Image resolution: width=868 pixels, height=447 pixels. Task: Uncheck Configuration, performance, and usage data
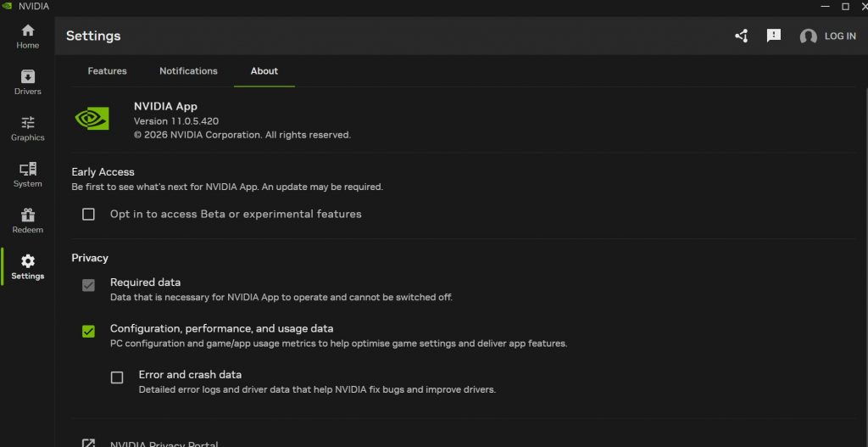pyautogui.click(x=88, y=331)
